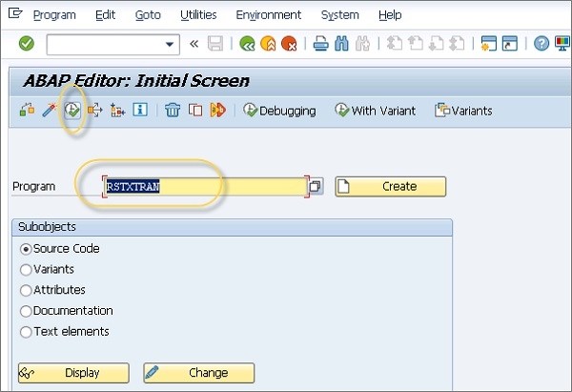Click the Program name field containing RSTXTRAN
Viewport: 572px width, 392px height.
click(x=205, y=187)
